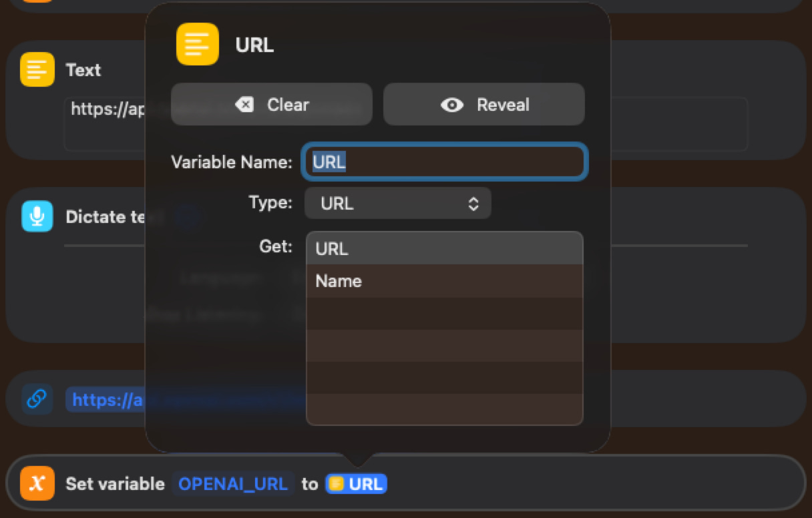Click the URL variable token in Set variable
The image size is (812, 518).
(x=357, y=484)
